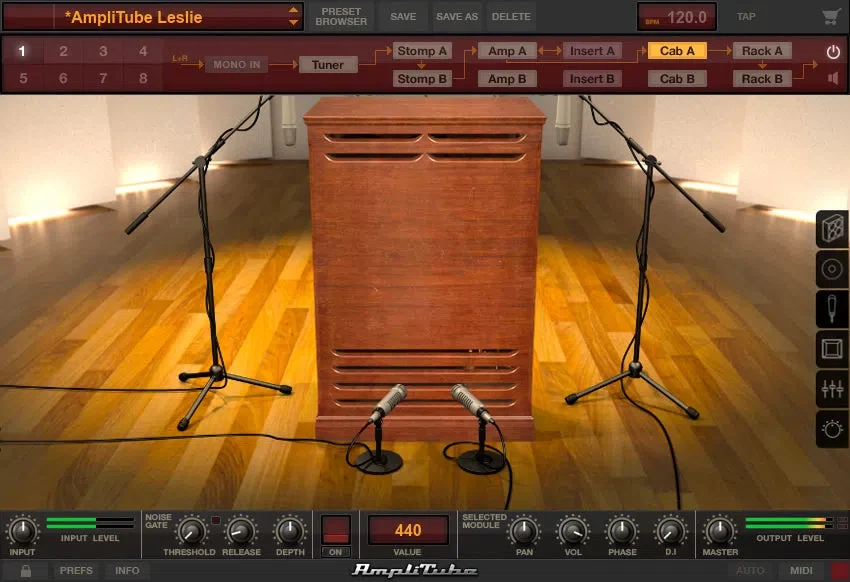The width and height of the screenshot is (850, 582).
Task: Open the MIDI settings button
Action: pos(801,571)
